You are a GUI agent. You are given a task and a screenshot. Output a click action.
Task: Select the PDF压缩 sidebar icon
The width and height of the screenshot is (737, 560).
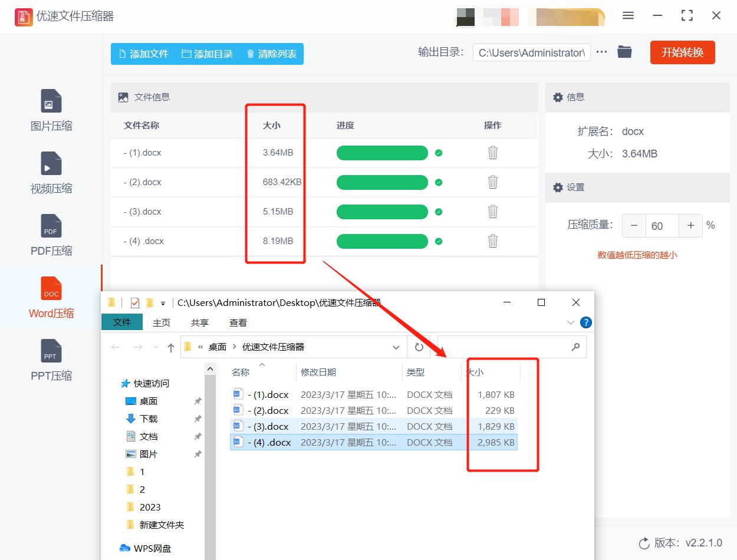51,235
